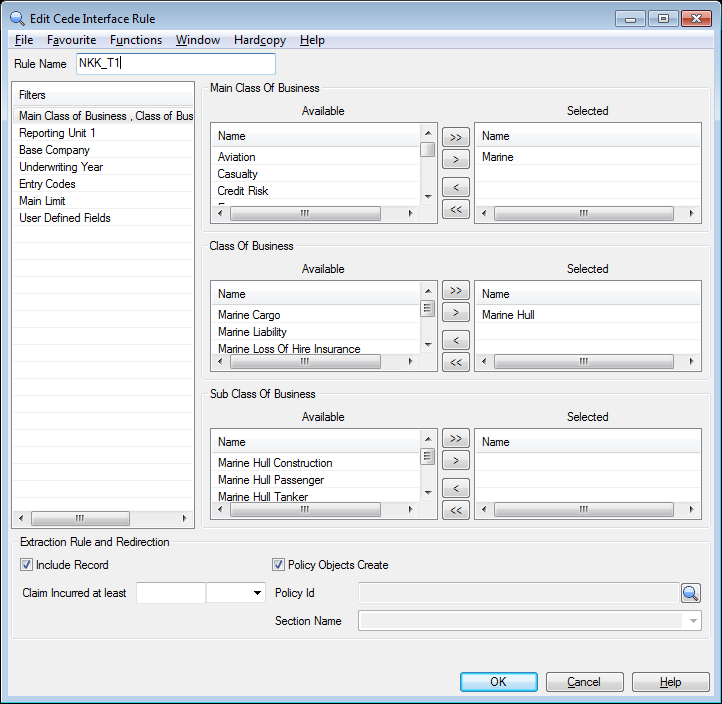722x704 pixels.
Task: Select the Underwriting Year filter
Action: click(x=61, y=167)
